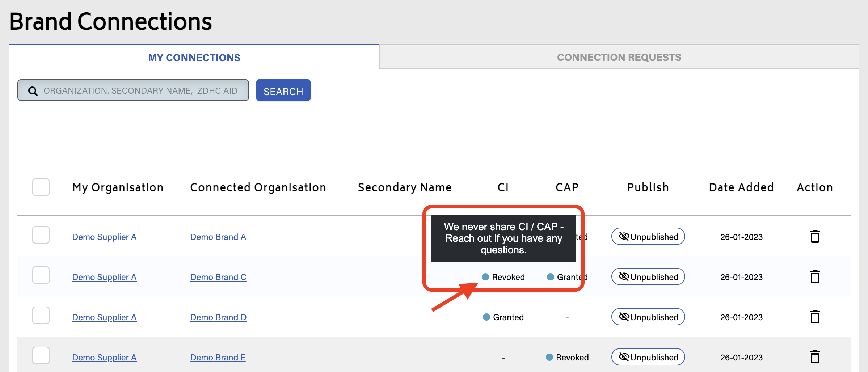
Task: Sort by the Date Added column header
Action: [741, 187]
